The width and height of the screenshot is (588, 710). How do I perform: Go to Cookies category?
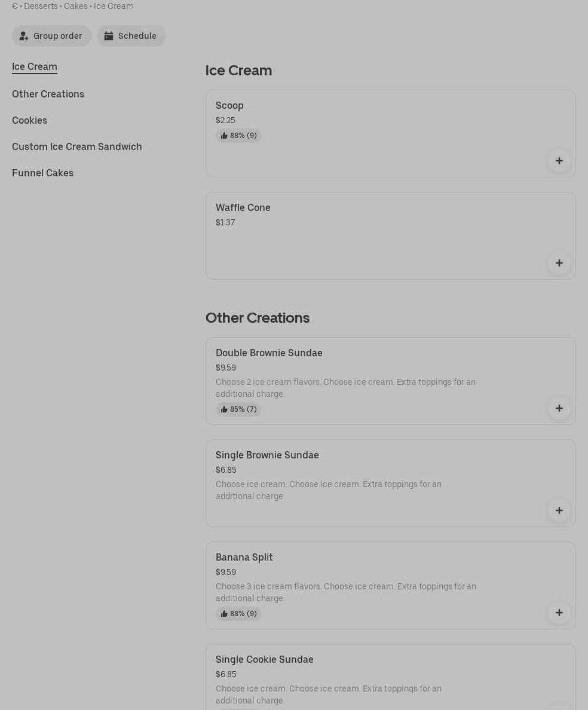pyautogui.click(x=29, y=120)
